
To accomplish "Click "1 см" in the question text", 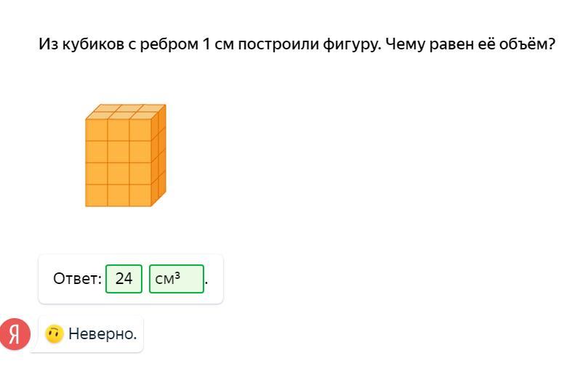I will [x=218, y=44].
